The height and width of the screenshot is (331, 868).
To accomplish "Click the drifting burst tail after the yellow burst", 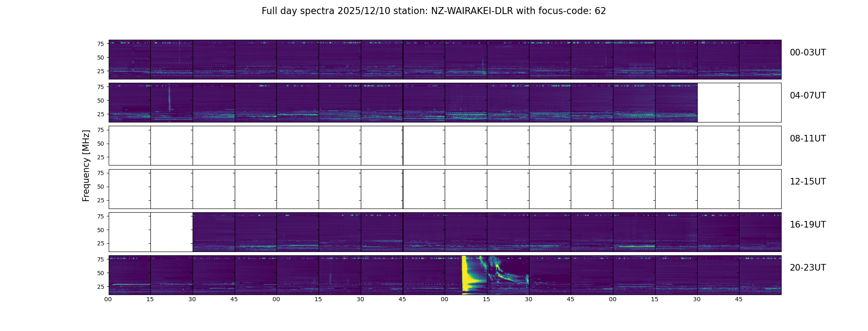I will click(508, 275).
